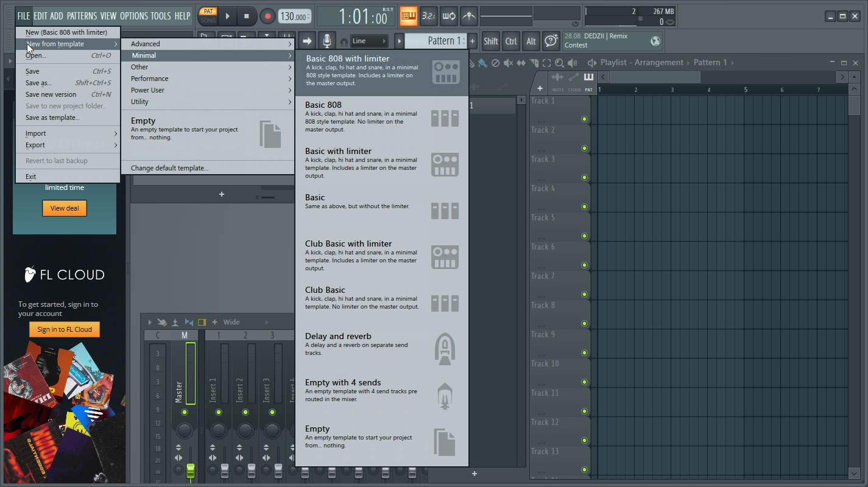Click the plus icon above Track 1
This screenshot has height=487, width=868.
540,88
